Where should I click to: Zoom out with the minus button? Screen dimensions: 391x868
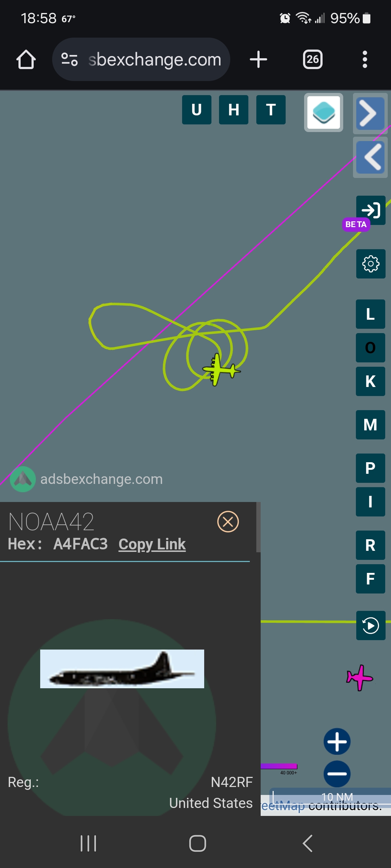point(337,774)
